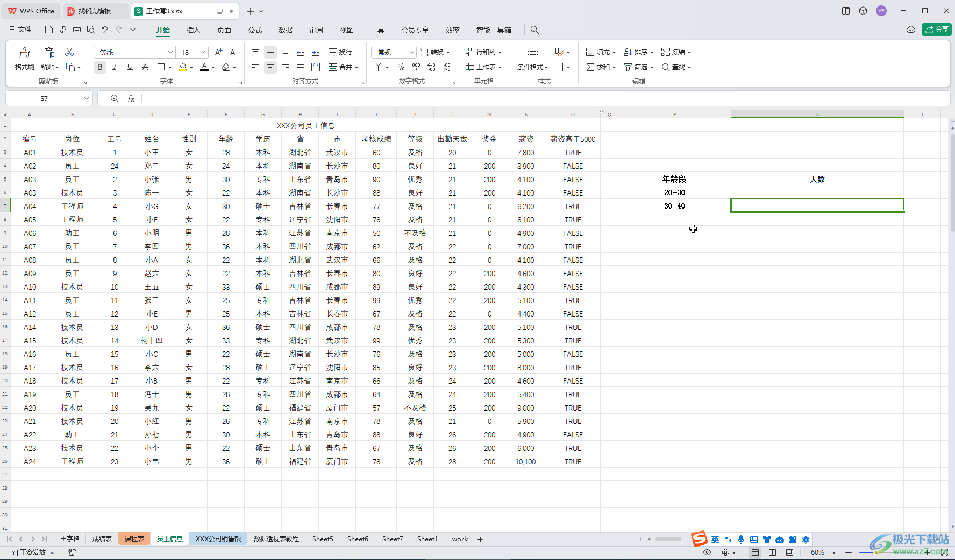955x560 pixels.
Task: Click the Fill (填充) button
Action: (601, 52)
